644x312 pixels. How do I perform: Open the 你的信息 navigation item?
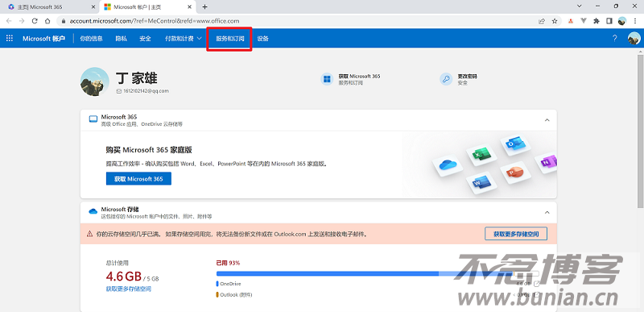point(91,38)
